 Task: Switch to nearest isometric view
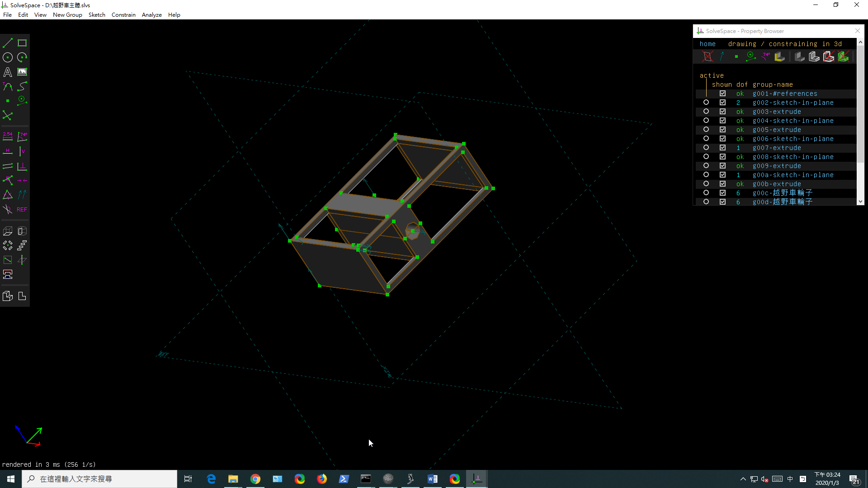tap(8, 296)
